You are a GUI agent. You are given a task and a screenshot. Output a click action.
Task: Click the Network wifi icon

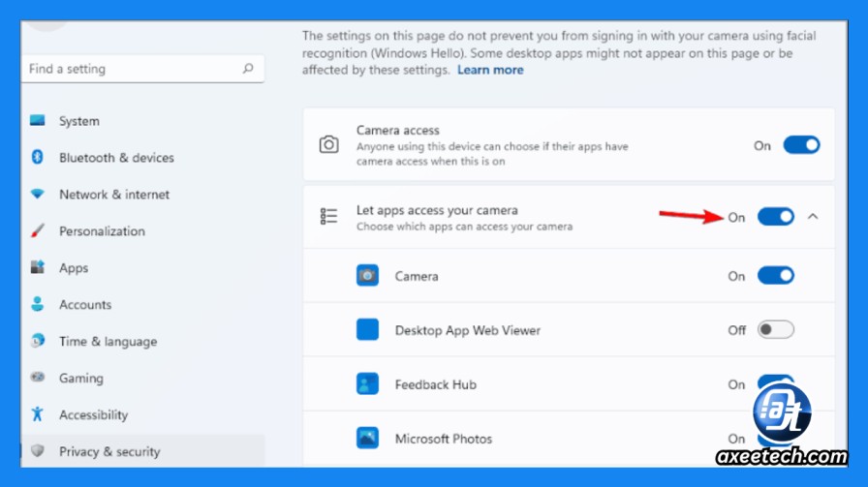tap(37, 194)
